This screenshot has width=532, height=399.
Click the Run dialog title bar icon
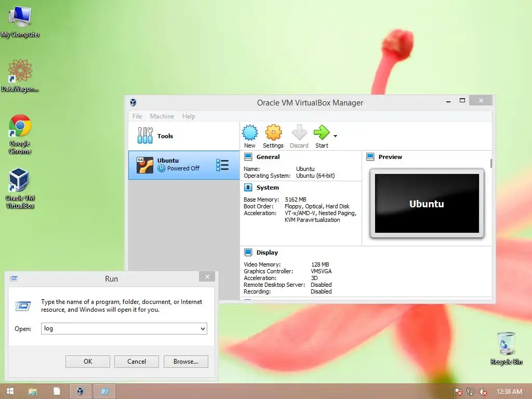point(14,278)
